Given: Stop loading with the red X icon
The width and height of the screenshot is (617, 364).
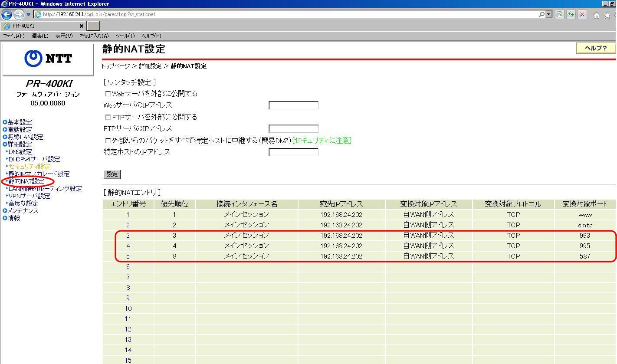Looking at the screenshot, I should (582, 14).
